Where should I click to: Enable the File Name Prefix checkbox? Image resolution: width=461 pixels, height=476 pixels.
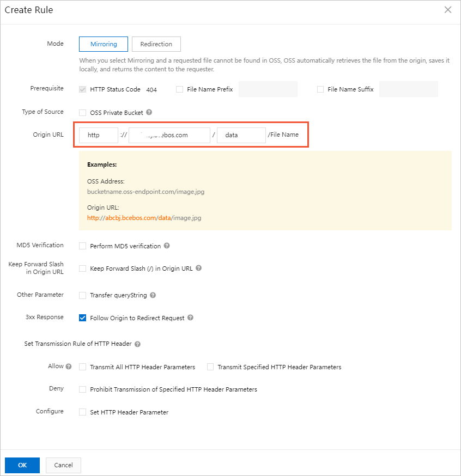pyautogui.click(x=179, y=89)
